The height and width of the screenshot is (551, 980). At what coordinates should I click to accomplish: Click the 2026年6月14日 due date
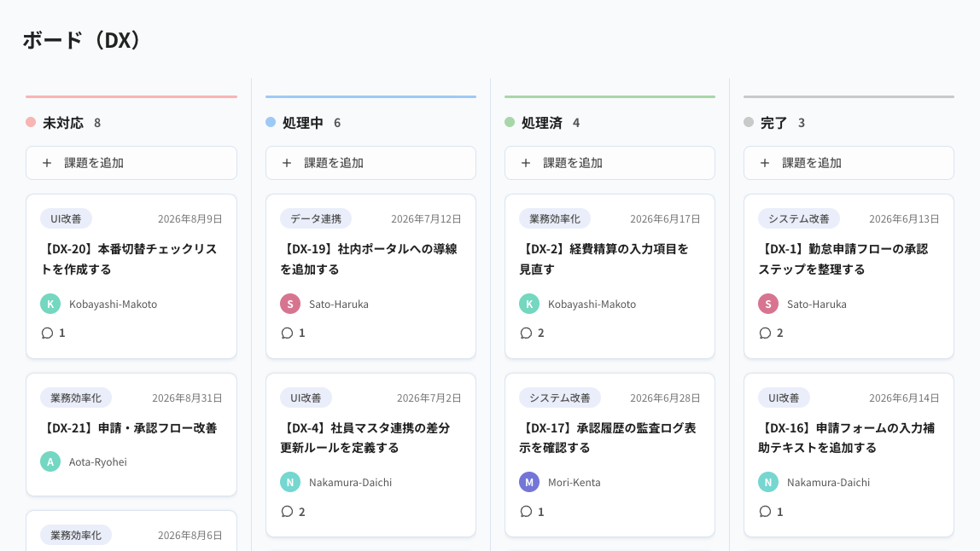point(904,398)
